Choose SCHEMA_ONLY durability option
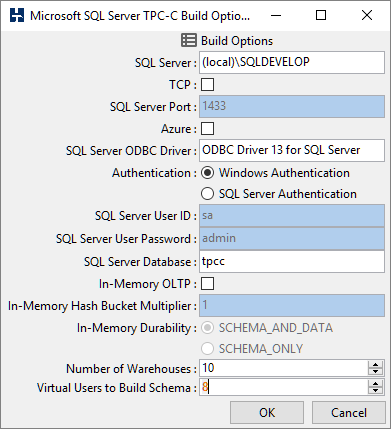Screen dimensions: 391x429 207,349
